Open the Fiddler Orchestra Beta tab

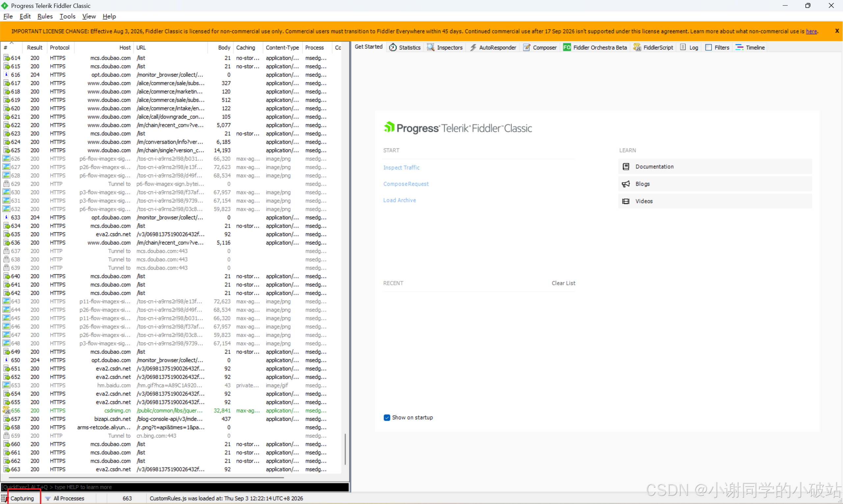coord(595,47)
